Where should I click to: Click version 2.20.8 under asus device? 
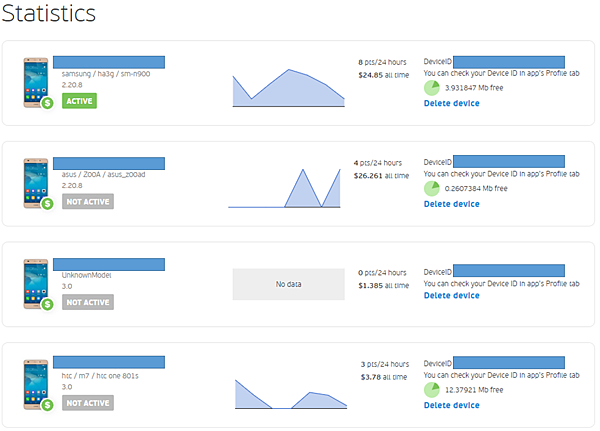point(72,186)
